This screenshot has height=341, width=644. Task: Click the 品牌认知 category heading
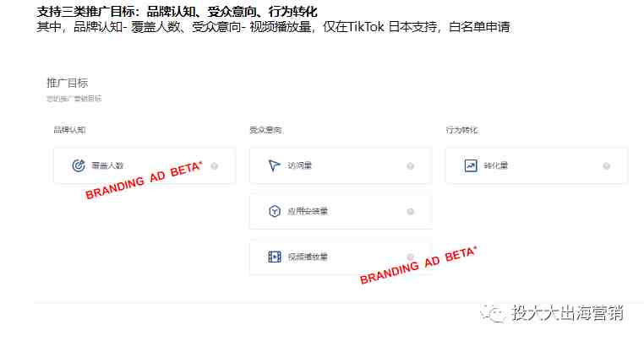click(70, 130)
